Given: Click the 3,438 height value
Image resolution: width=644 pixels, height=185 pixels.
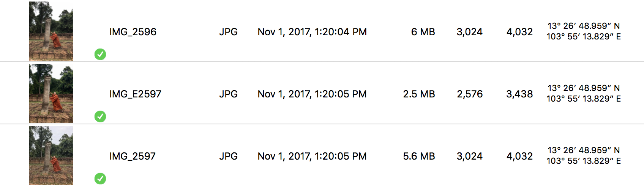Looking at the screenshot, I should [x=519, y=94].
